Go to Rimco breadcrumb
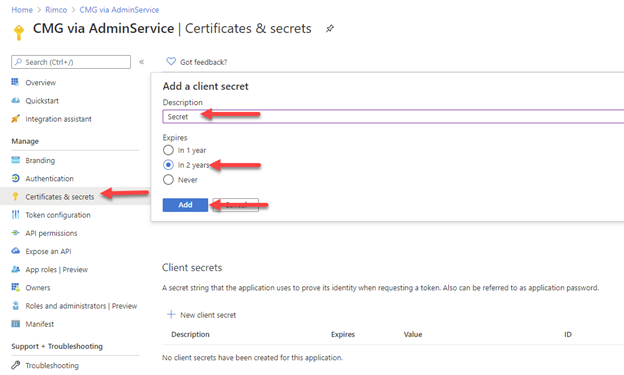 [56, 10]
